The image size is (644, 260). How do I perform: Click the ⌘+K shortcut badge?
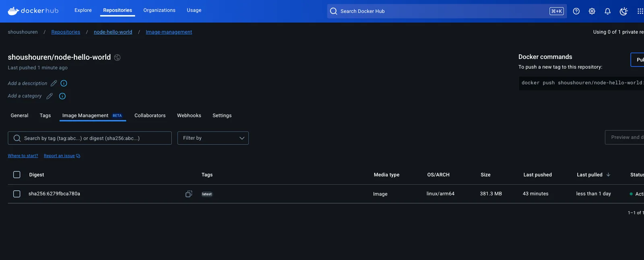pyautogui.click(x=557, y=11)
